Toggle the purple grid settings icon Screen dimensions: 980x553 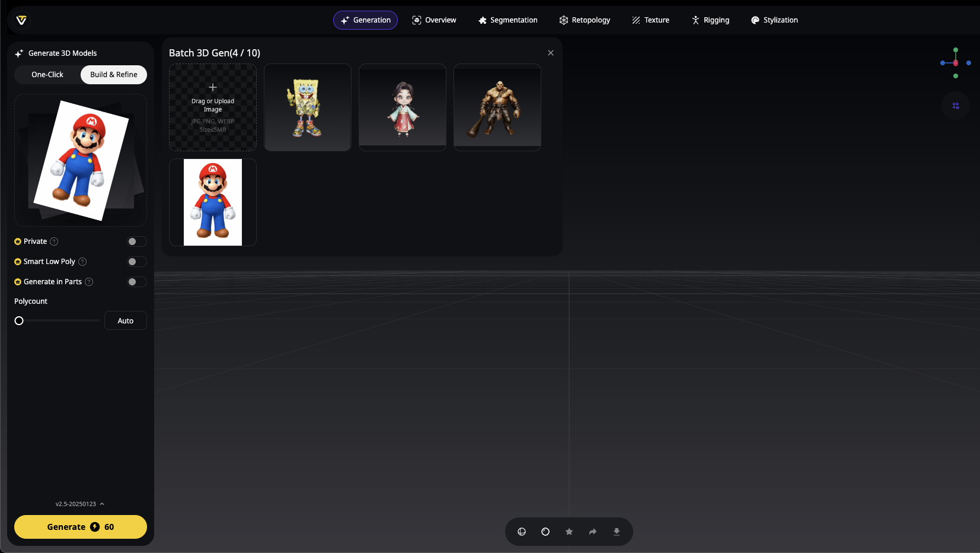point(956,106)
